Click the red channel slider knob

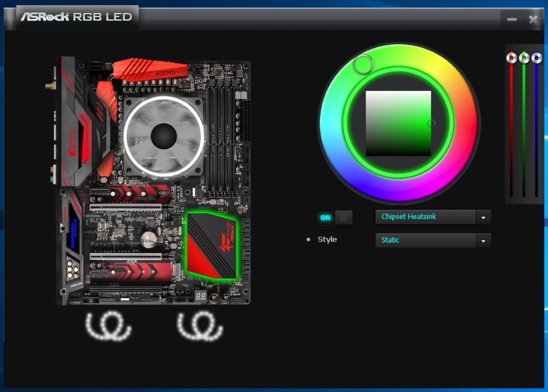coord(512,58)
